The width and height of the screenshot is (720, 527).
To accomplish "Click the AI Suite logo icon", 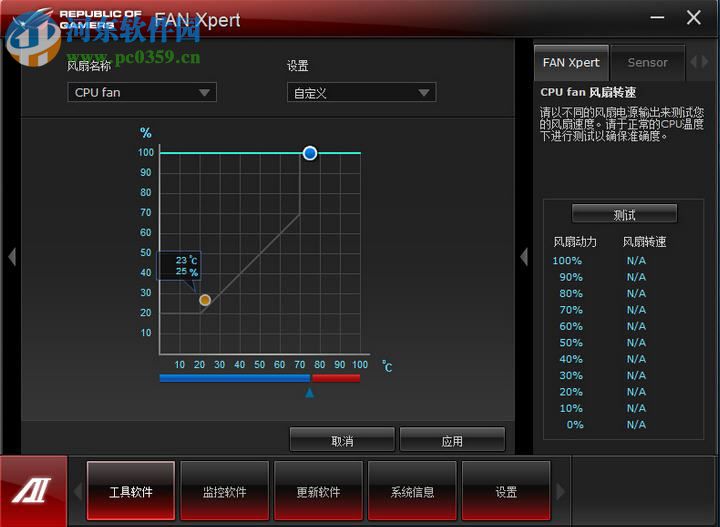I will click(33, 491).
